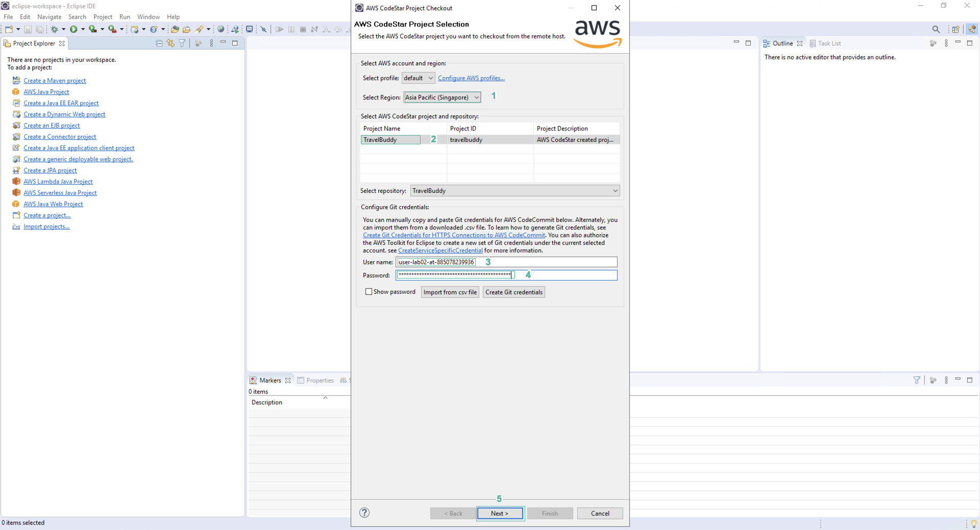
Task: Click the User name input field
Action: 506,262
